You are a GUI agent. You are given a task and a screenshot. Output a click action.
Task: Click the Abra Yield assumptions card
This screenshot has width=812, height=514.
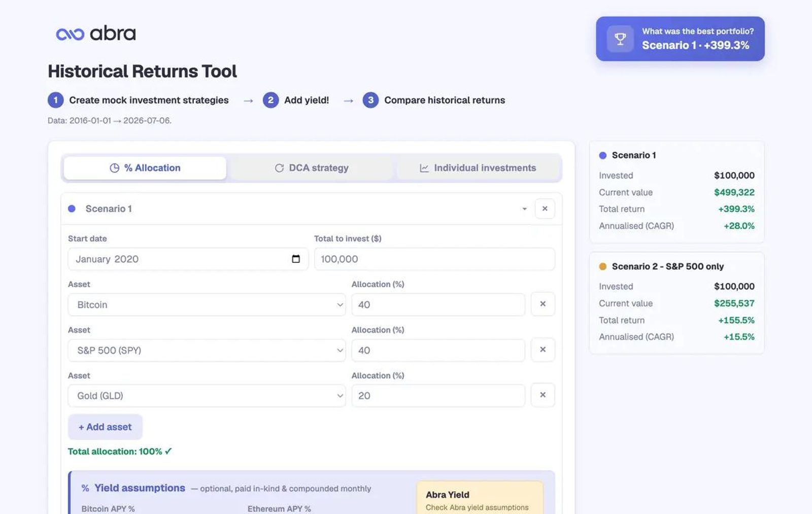tap(480, 497)
